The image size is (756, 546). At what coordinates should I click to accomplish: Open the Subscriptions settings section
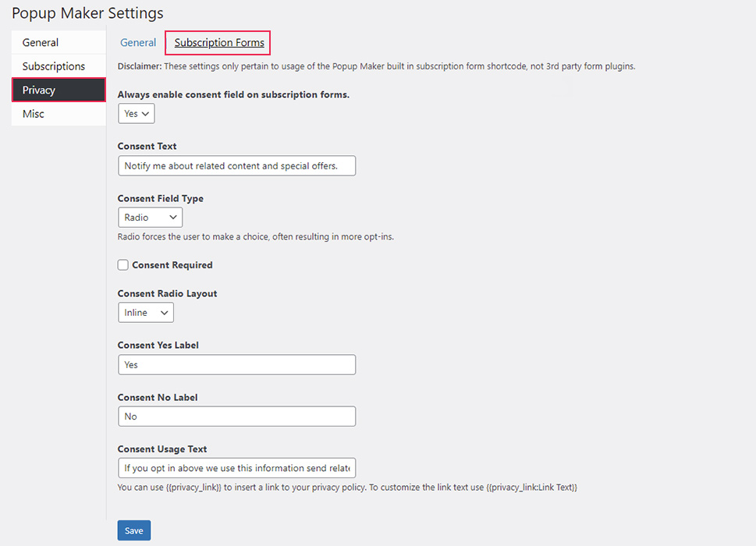(55, 66)
